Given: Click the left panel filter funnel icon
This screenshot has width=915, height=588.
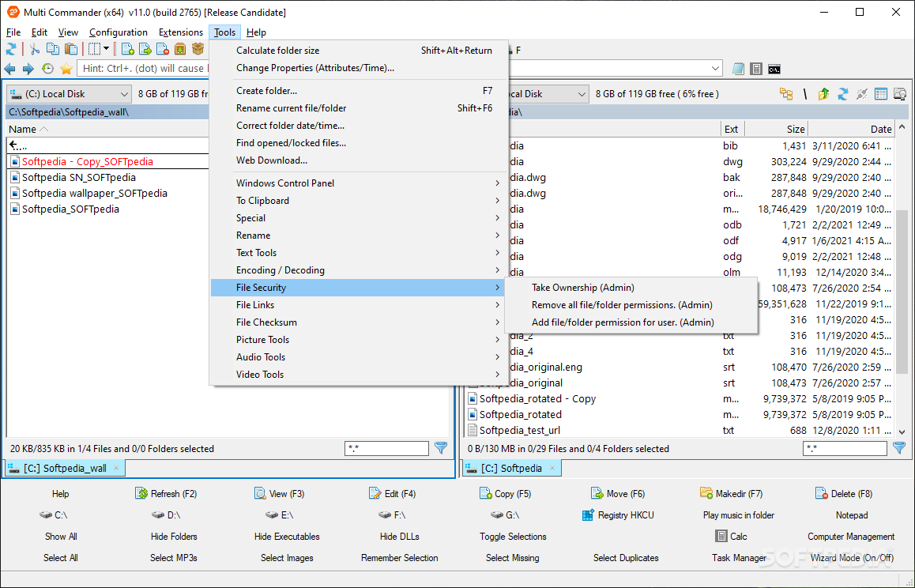Looking at the screenshot, I should pyautogui.click(x=441, y=448).
